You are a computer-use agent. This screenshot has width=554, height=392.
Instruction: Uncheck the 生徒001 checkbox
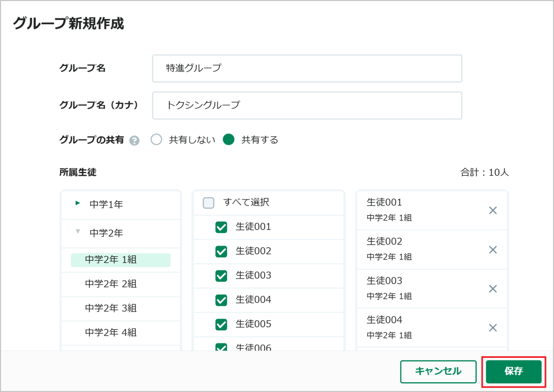221,227
